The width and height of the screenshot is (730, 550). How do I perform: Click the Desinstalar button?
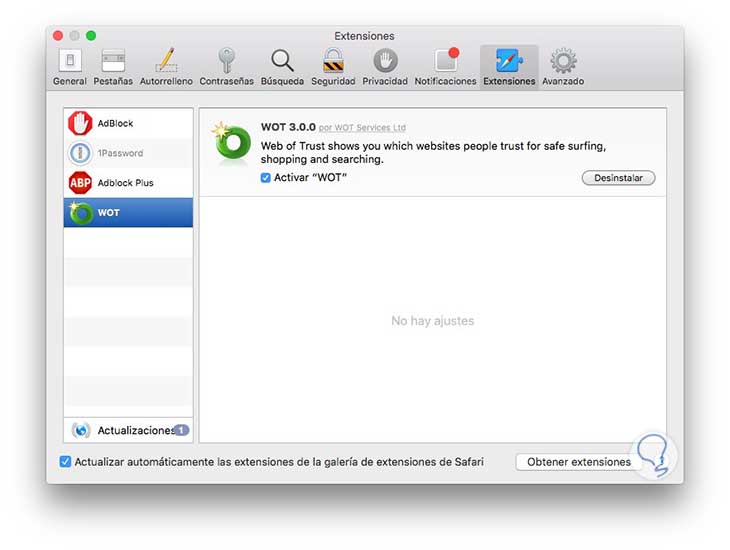pos(618,178)
